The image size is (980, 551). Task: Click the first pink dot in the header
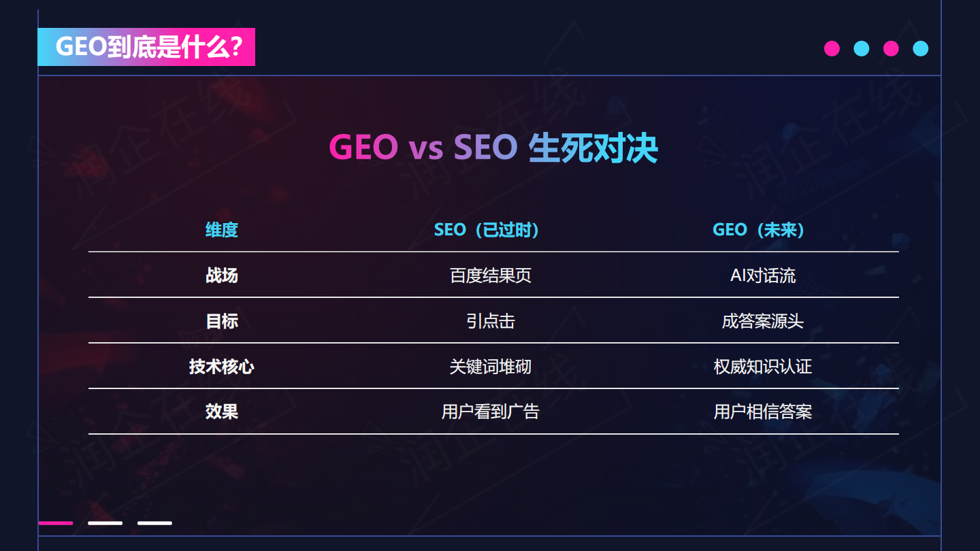832,48
